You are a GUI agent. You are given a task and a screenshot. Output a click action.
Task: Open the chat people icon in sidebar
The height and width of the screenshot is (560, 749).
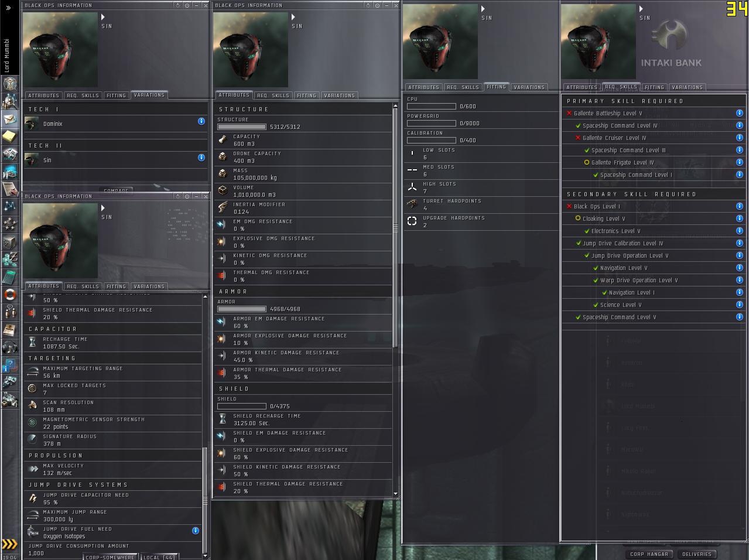pos(10,312)
